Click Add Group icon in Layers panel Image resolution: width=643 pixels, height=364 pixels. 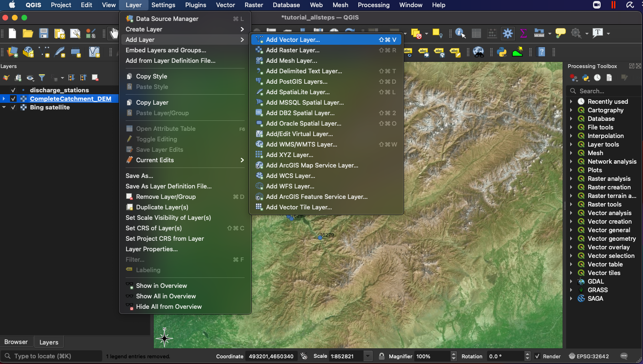(18, 78)
